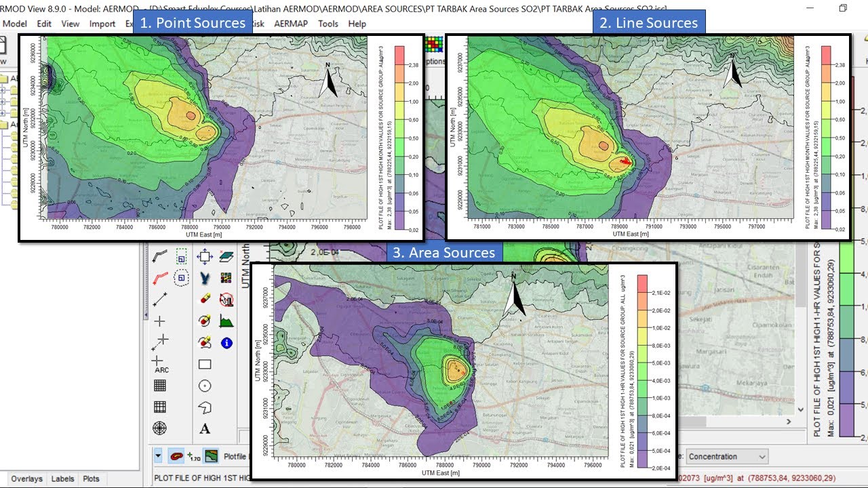
Task: Open the Model menu
Action: [x=14, y=23]
